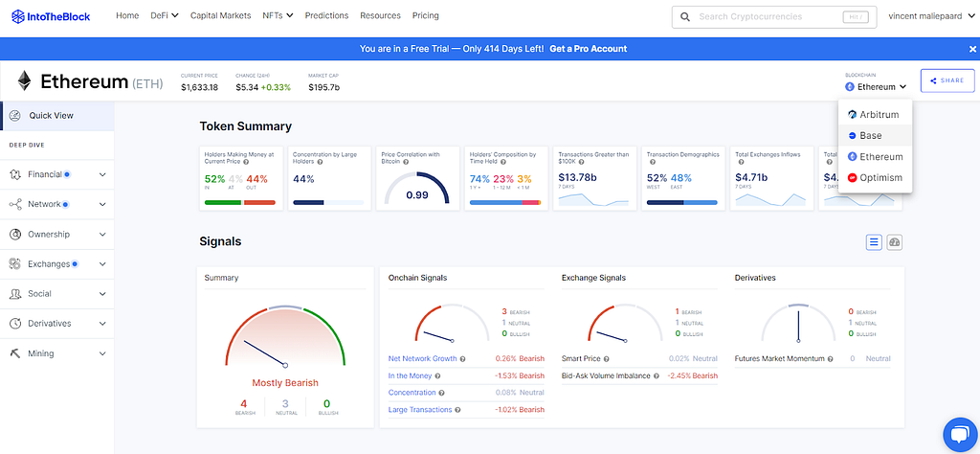The width and height of the screenshot is (980, 454).
Task: Choose Optimism in blockchain list
Action: [875, 177]
